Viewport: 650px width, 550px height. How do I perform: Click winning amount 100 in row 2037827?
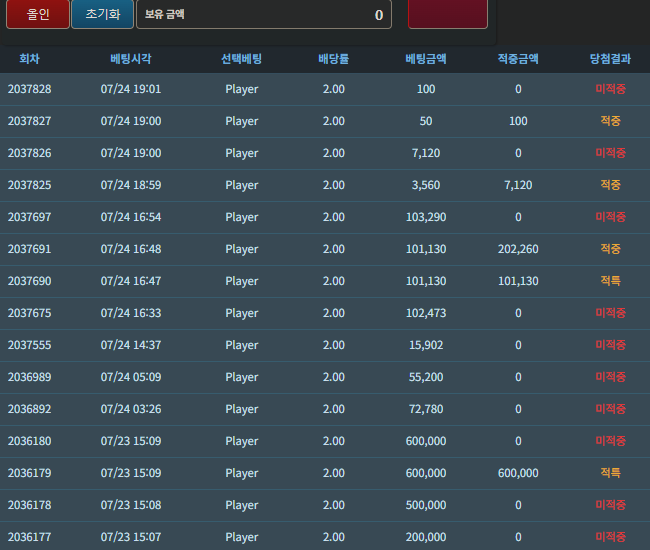[x=518, y=121]
